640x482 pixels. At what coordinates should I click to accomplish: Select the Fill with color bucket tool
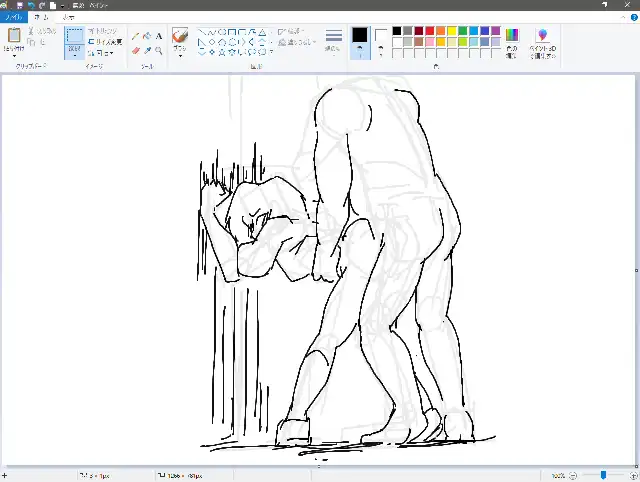point(147,36)
